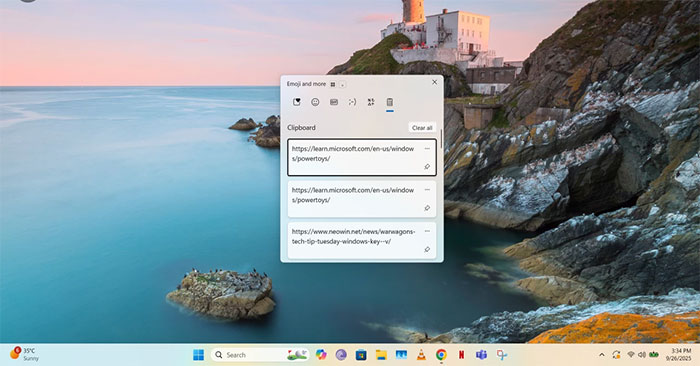Open the 35°C Sunny weather widget
This screenshot has width=700, height=366.
[x=24, y=354]
